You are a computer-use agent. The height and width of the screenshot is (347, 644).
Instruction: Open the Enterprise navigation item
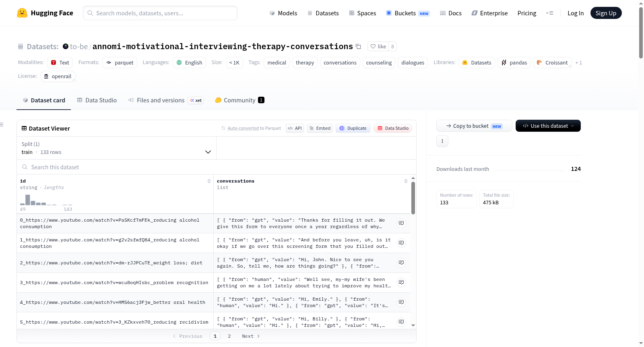489,13
